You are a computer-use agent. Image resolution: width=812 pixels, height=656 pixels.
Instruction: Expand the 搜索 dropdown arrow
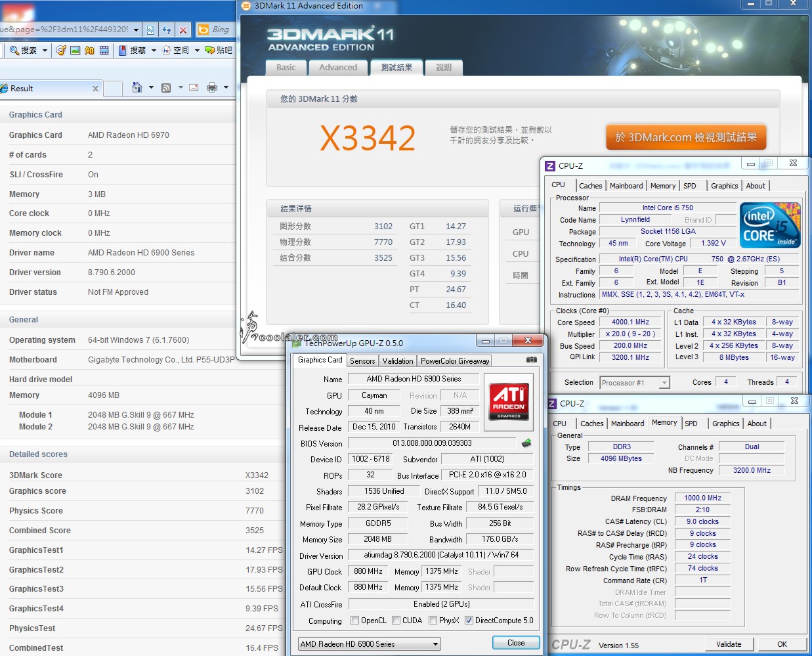tap(45, 51)
